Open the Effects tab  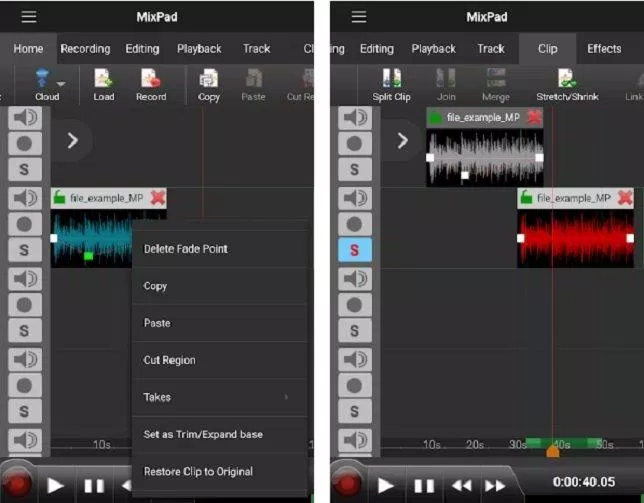(604, 48)
